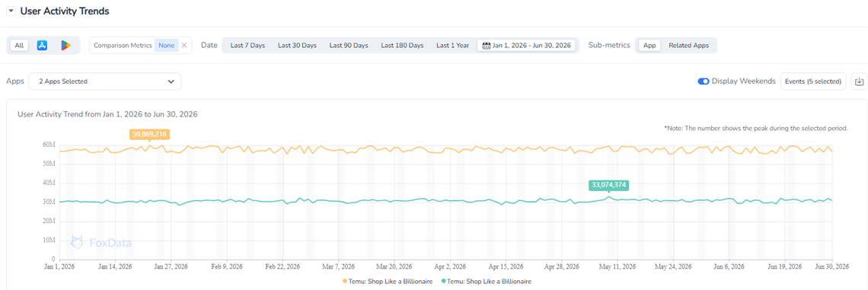
Task: Clear the Comparison Metrics selection
Action: click(184, 46)
